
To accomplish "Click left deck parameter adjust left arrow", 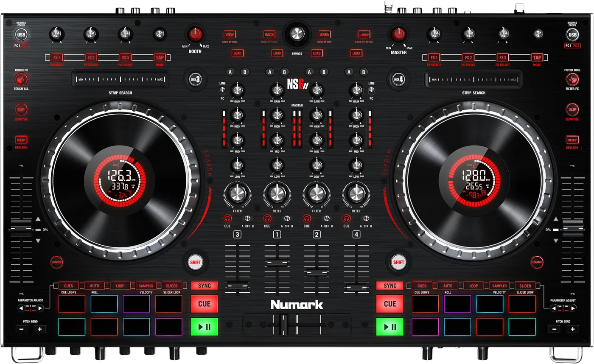I will [x=21, y=308].
